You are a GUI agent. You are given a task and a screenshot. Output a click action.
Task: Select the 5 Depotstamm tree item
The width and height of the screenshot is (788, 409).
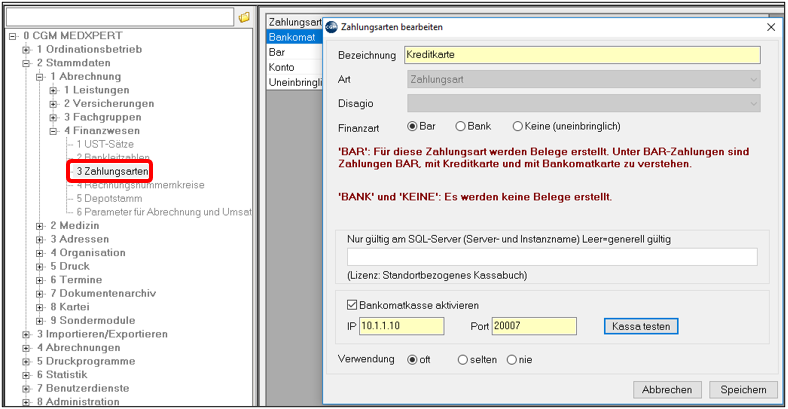[109, 198]
